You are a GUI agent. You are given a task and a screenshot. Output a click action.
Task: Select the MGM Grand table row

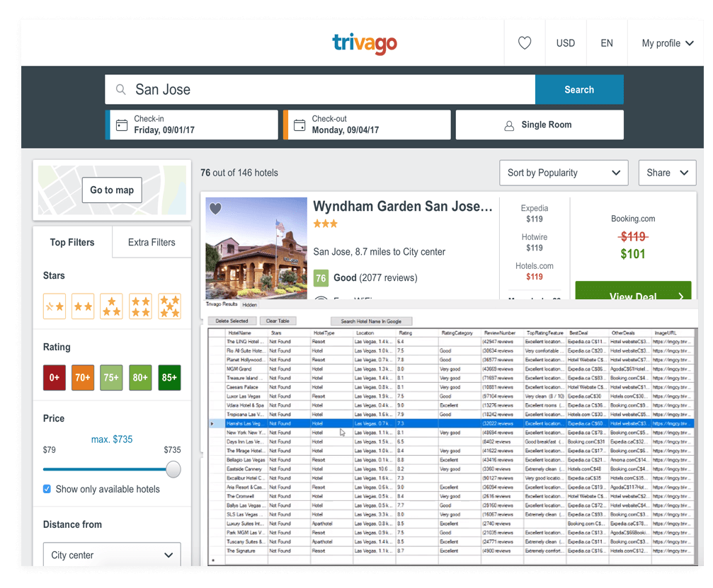point(451,369)
